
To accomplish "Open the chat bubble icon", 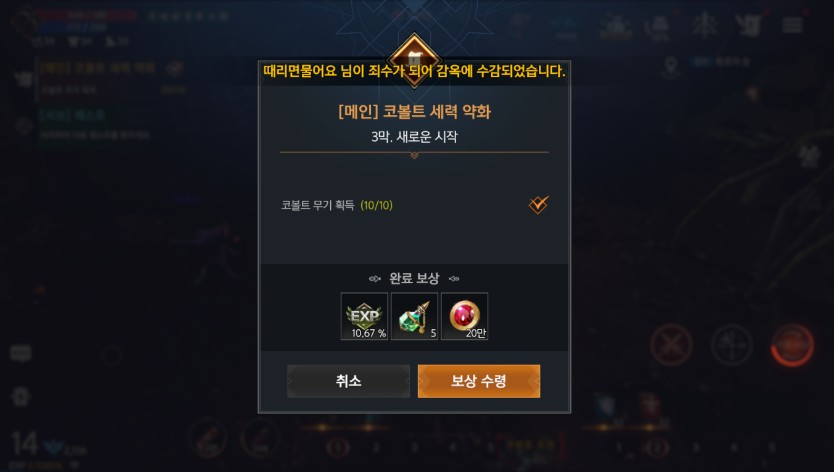I will click(x=21, y=353).
